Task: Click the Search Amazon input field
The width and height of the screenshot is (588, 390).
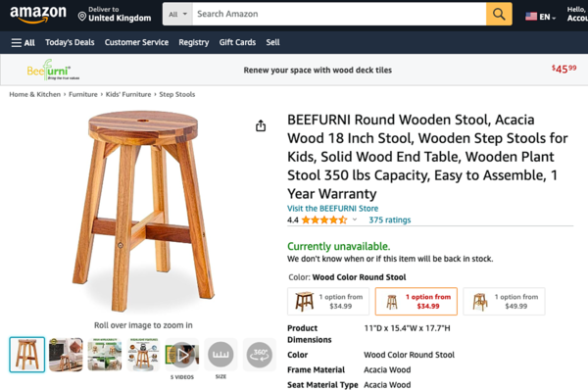Action: click(339, 15)
